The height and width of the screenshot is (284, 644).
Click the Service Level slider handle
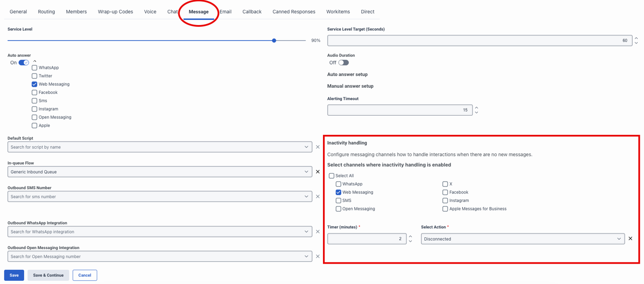(x=274, y=41)
